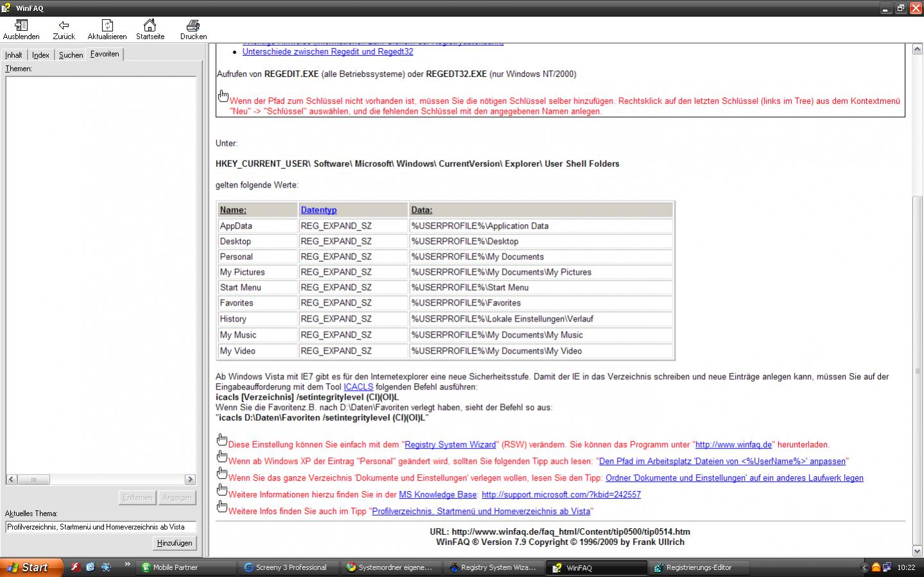Refresh page with Aktualisieren icon
This screenshot has width=924, height=577.
[x=107, y=30]
